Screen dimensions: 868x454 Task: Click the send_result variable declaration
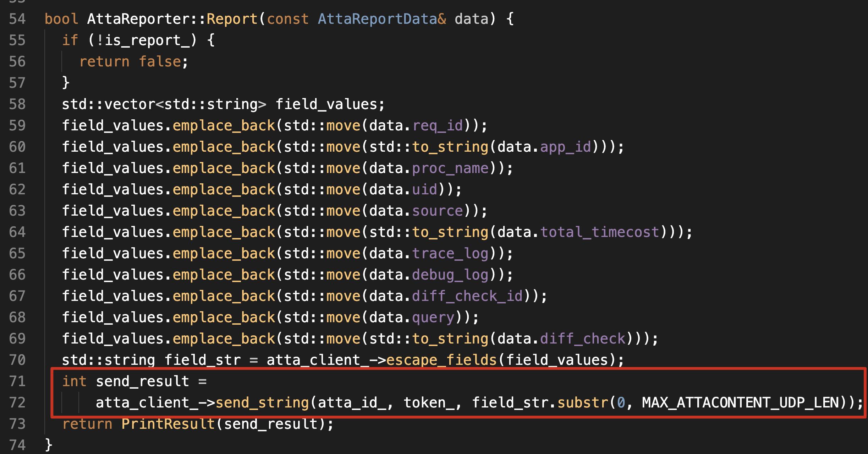pyautogui.click(x=142, y=381)
